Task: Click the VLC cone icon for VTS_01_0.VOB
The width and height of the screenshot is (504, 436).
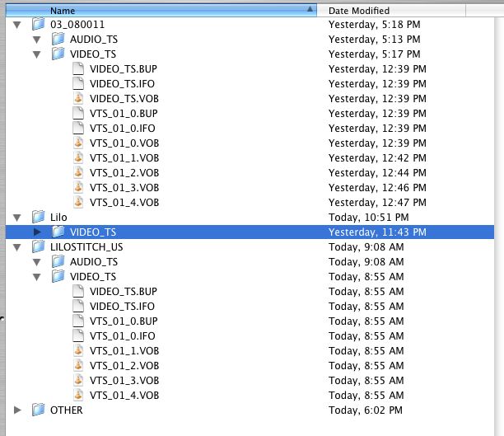Action: pyautogui.click(x=78, y=143)
